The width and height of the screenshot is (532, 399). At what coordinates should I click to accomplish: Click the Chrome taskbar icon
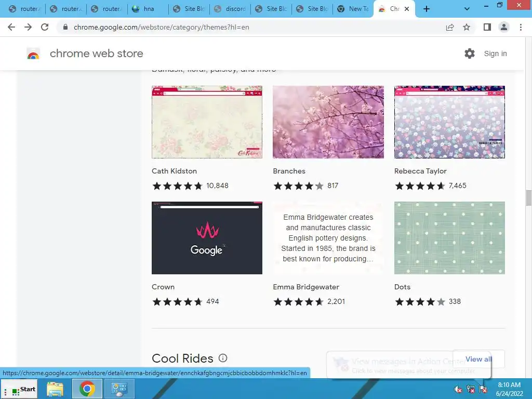[87, 389]
